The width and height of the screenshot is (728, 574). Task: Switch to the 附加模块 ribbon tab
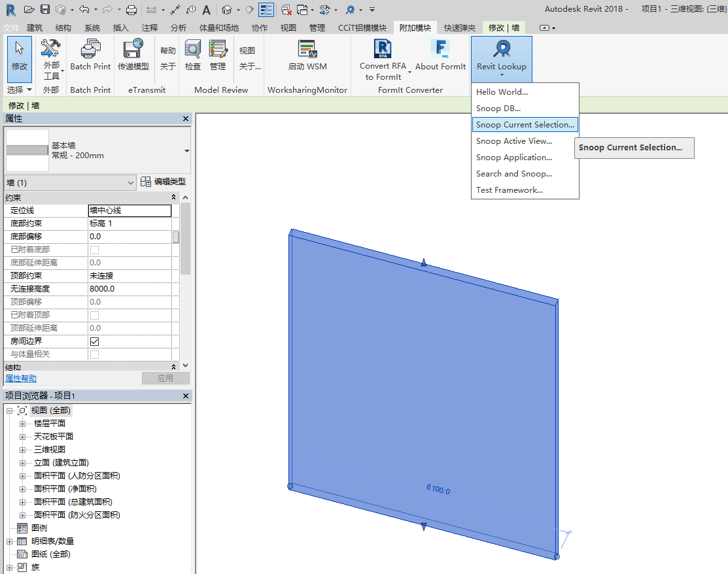pos(415,28)
